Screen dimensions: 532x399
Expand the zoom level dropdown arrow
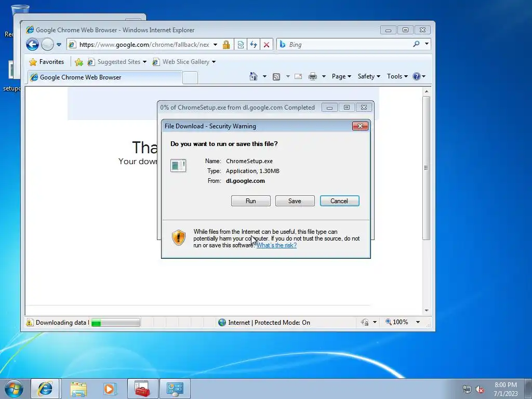(418, 322)
